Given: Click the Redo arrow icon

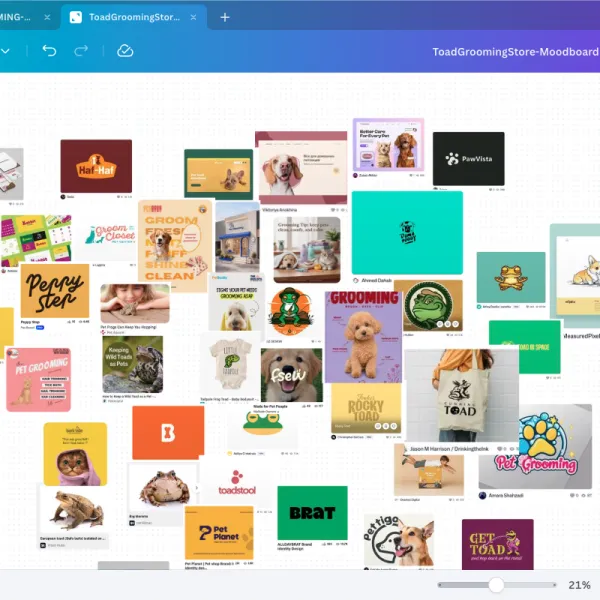Looking at the screenshot, I should tap(81, 51).
